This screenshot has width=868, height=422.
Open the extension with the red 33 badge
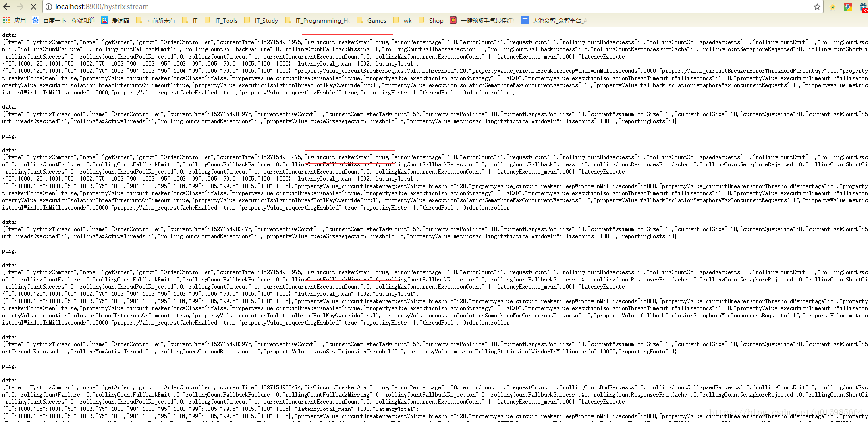863,7
